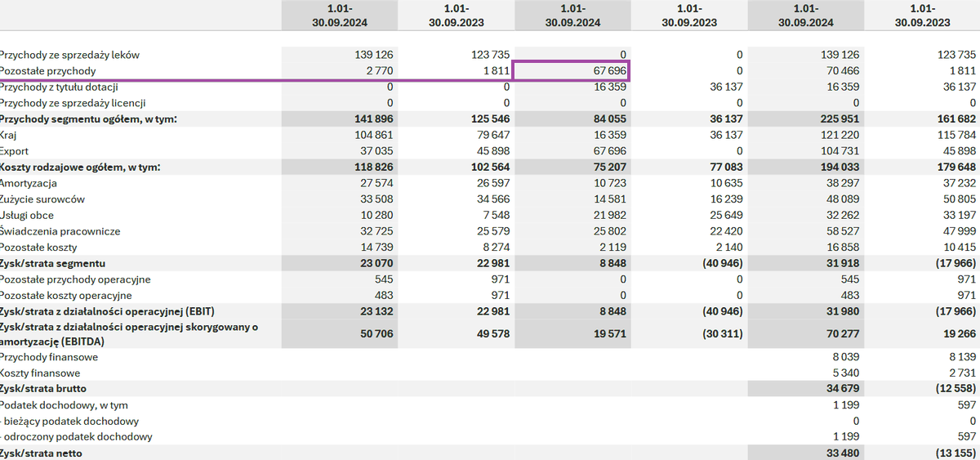Click the EBITDA value (30 311)
The image size is (980, 460).
tap(721, 334)
